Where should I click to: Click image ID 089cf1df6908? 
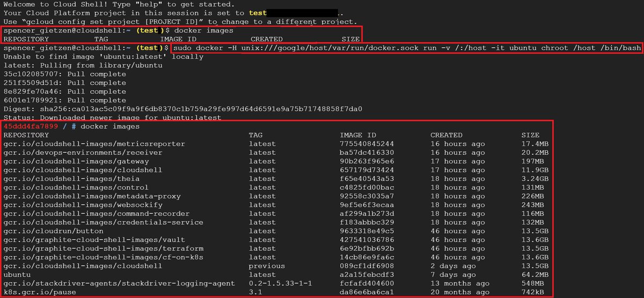click(x=367, y=266)
